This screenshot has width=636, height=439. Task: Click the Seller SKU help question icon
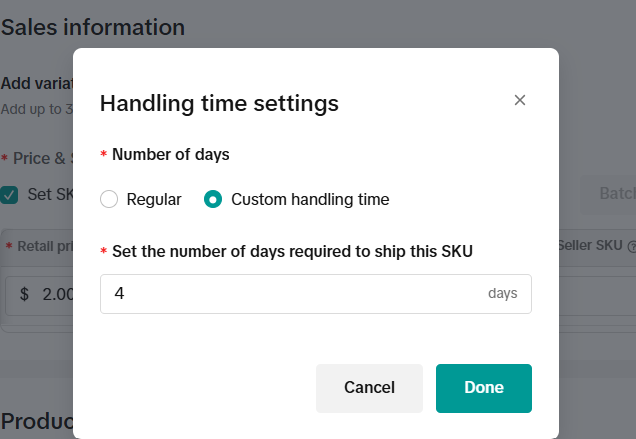(631, 246)
